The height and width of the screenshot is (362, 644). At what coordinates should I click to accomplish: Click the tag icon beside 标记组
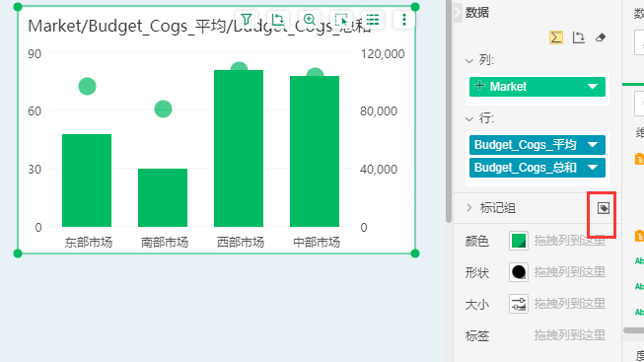(x=604, y=208)
